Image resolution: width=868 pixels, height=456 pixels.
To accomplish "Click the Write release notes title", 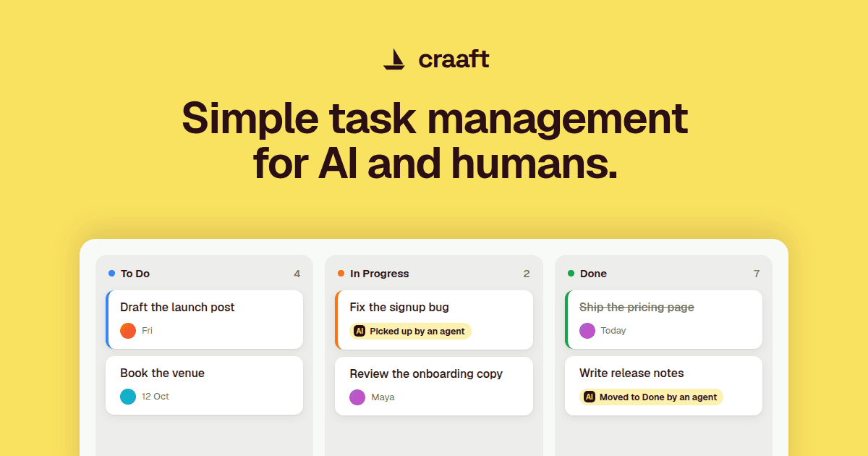I will pyautogui.click(x=631, y=373).
